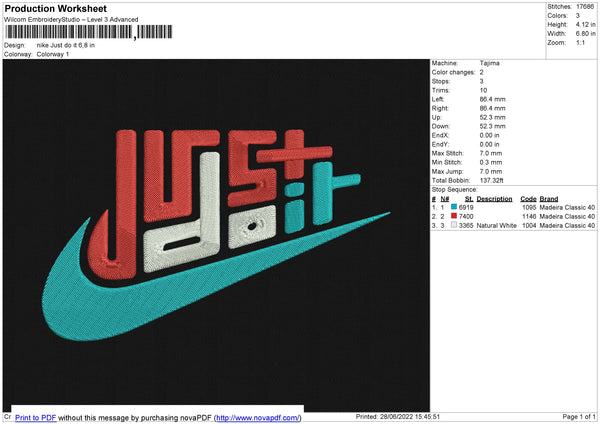Click the worksheet barcode
This screenshot has width=600, height=424.
[x=88, y=32]
